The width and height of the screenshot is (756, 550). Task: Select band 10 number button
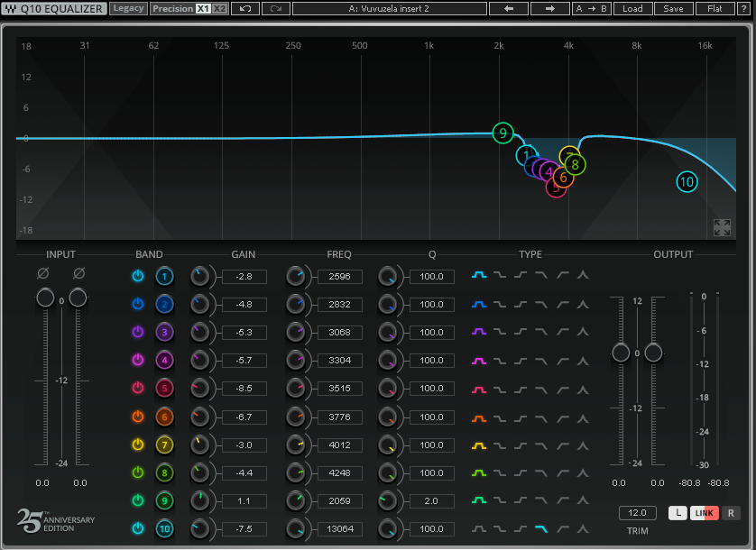point(164,528)
